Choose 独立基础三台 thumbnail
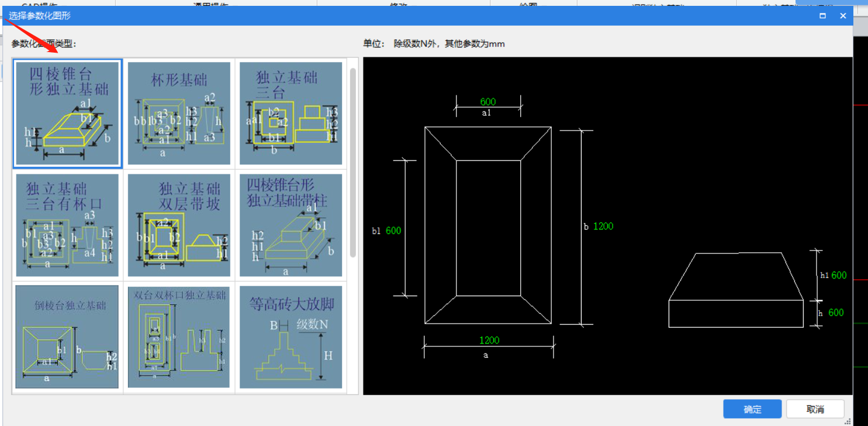This screenshot has width=868, height=426. click(291, 114)
